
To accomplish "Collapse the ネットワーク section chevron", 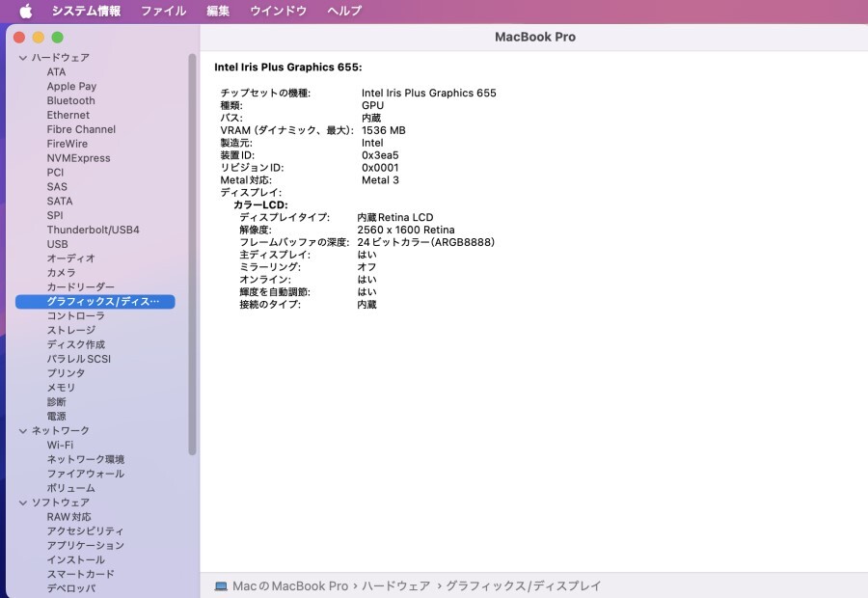I will tap(23, 431).
